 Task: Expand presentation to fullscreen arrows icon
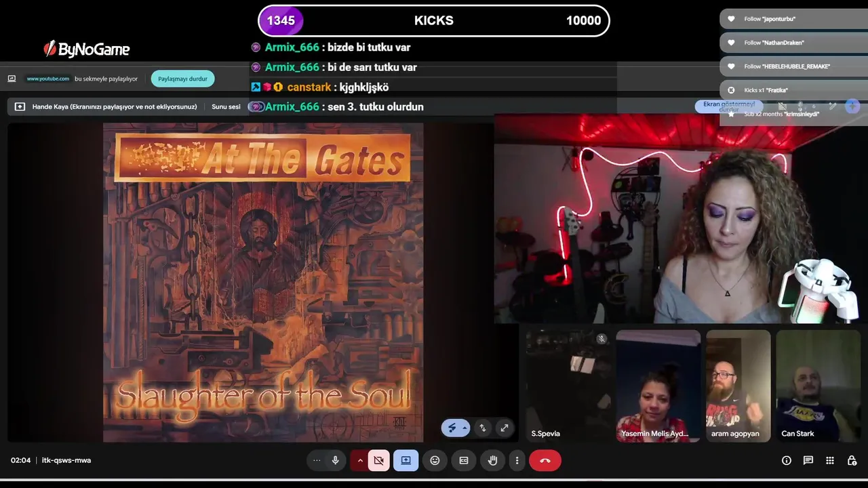point(504,428)
